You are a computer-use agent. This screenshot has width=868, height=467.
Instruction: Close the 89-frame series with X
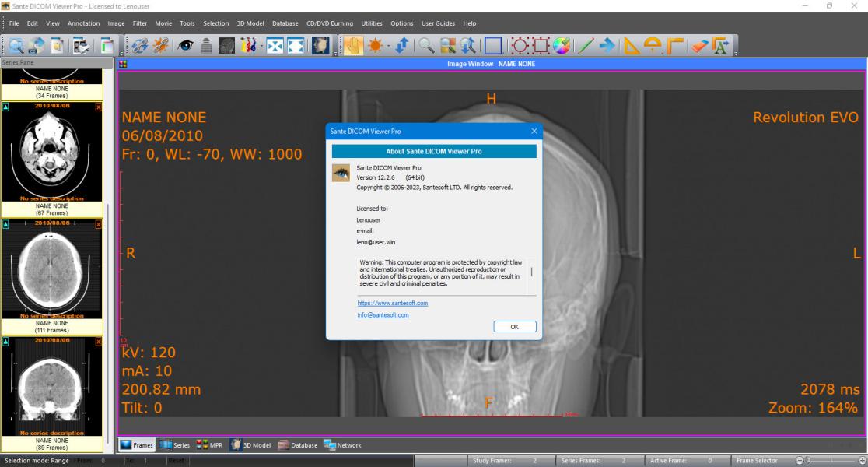(99, 342)
